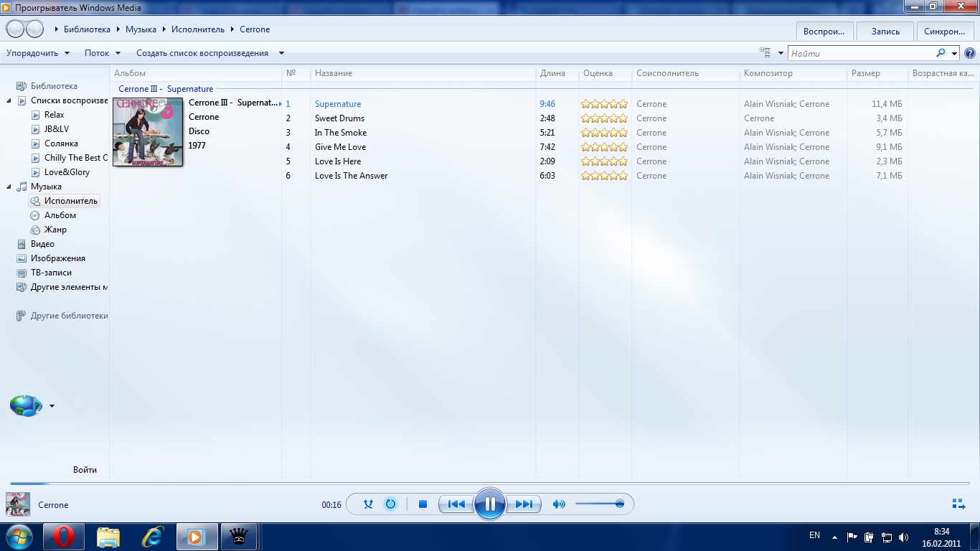Select the Sweet Drums track

pos(339,118)
